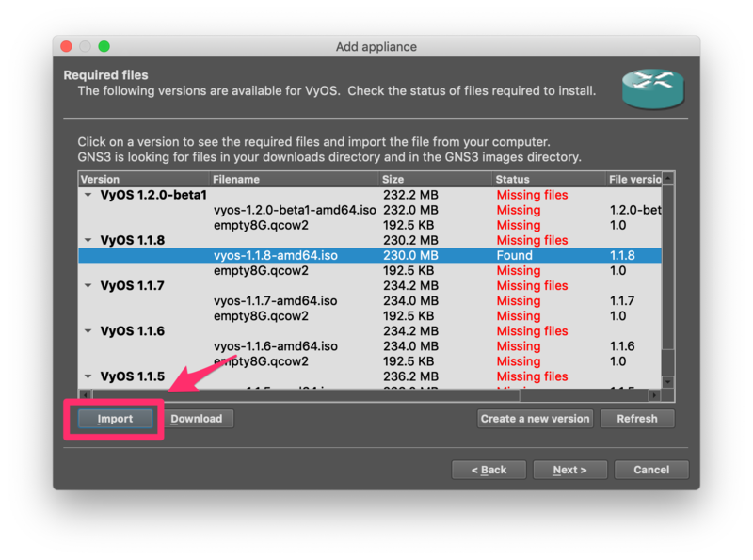This screenshot has height=560, width=753.
Task: Click the 232.0 MB size cell
Action: [x=410, y=210]
